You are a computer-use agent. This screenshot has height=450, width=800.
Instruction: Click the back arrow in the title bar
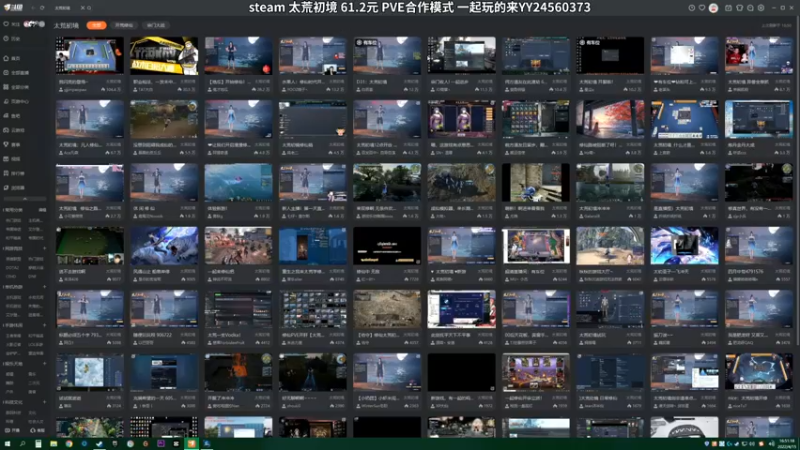(x=33, y=8)
